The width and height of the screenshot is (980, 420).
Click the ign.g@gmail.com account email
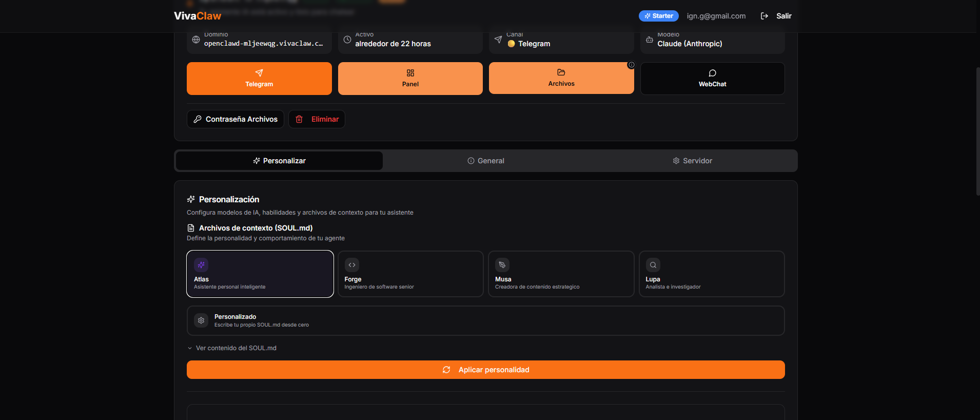tap(716, 16)
